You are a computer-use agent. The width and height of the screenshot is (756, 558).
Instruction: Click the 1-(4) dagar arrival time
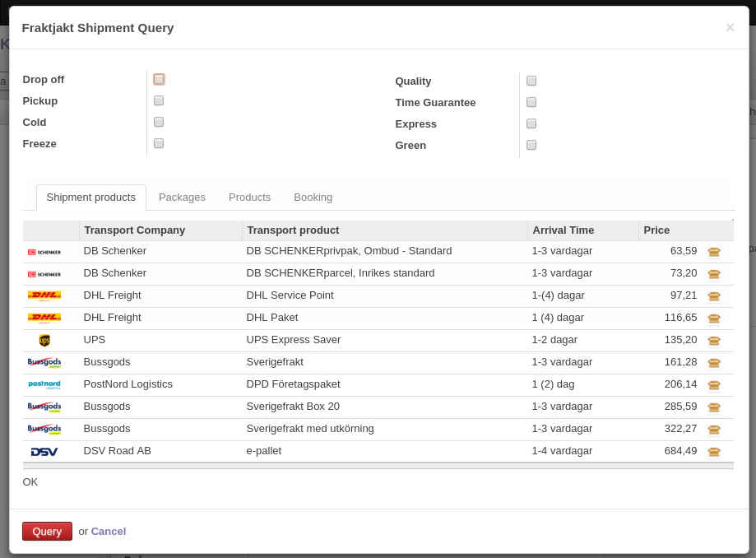[x=558, y=295]
